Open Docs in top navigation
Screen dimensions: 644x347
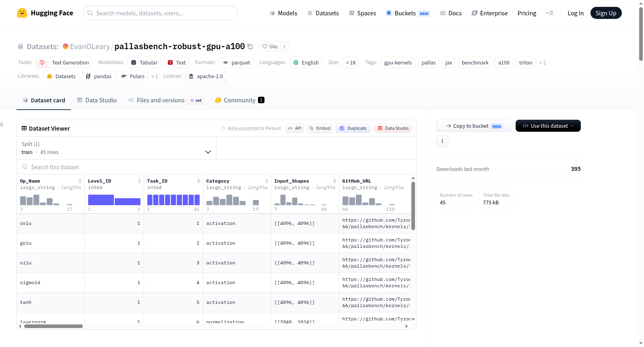coord(451,13)
